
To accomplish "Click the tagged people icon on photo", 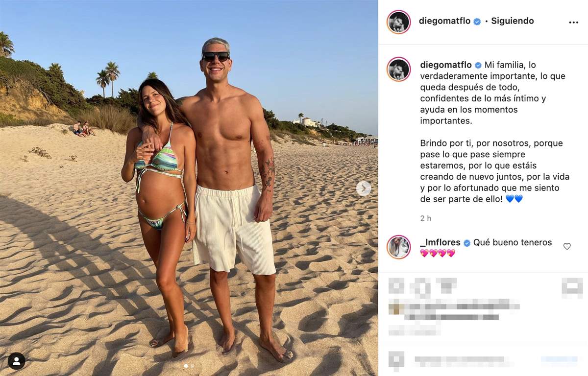I will 16,361.
